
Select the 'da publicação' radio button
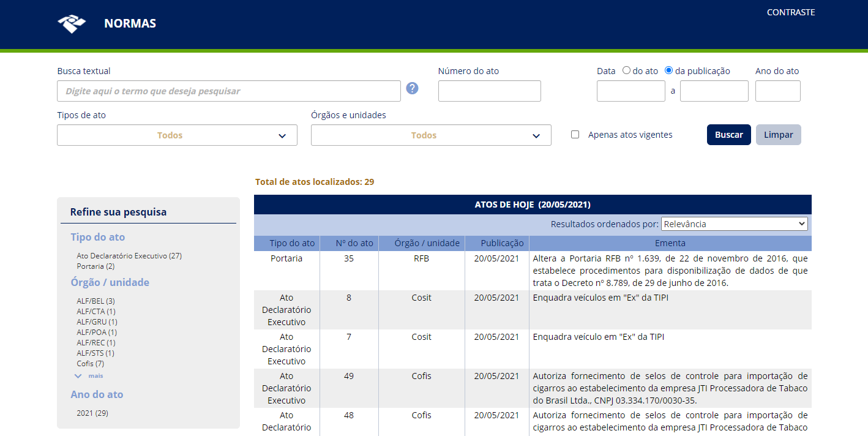[668, 70]
